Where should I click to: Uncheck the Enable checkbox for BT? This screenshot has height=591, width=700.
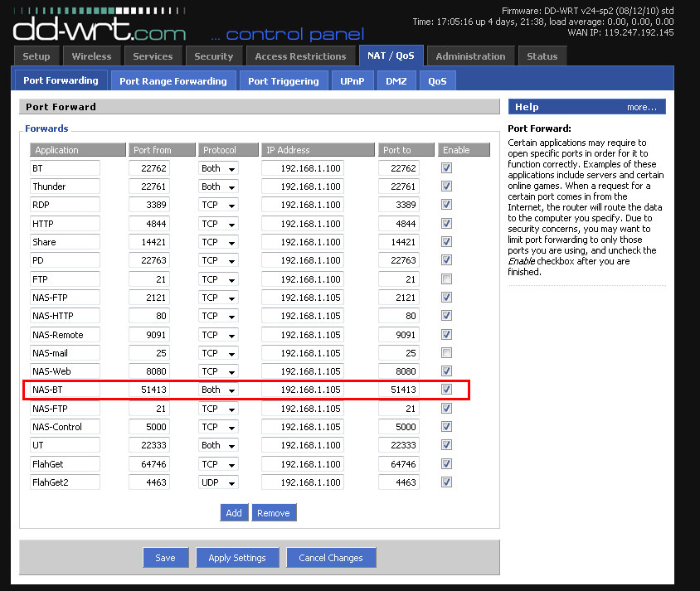coord(447,167)
